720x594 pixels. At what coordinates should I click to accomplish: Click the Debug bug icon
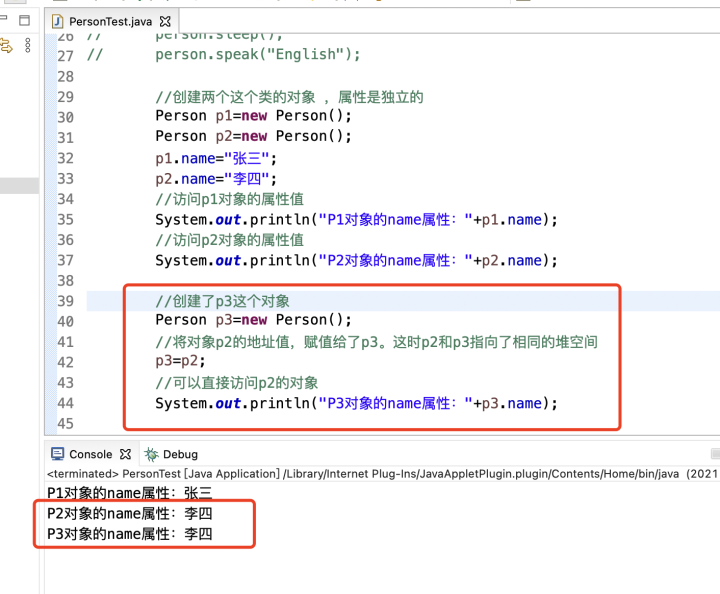click(x=151, y=454)
